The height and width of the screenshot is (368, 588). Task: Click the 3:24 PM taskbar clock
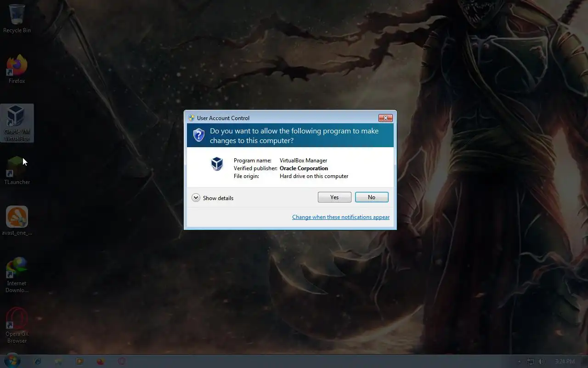(x=565, y=362)
